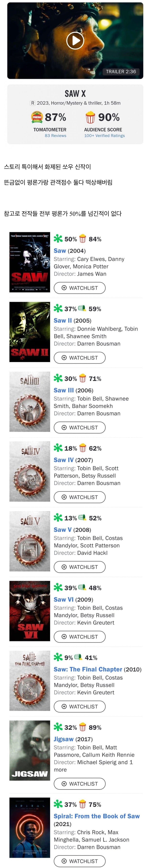Open the 100+ Verified Ratings link
The height and width of the screenshot is (868, 152).
[x=105, y=136]
